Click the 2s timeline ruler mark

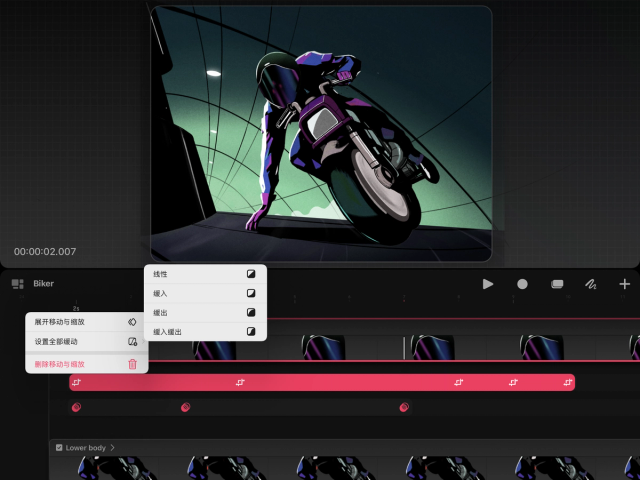[x=76, y=308]
